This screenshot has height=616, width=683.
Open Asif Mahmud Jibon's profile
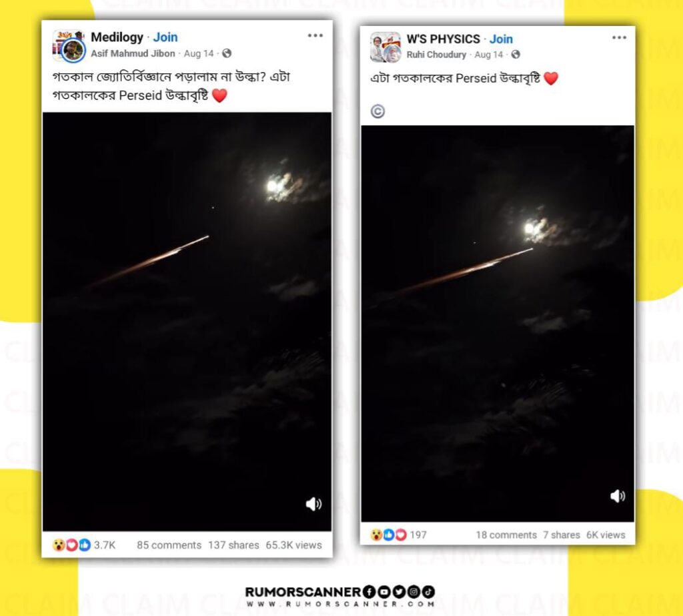(133, 53)
